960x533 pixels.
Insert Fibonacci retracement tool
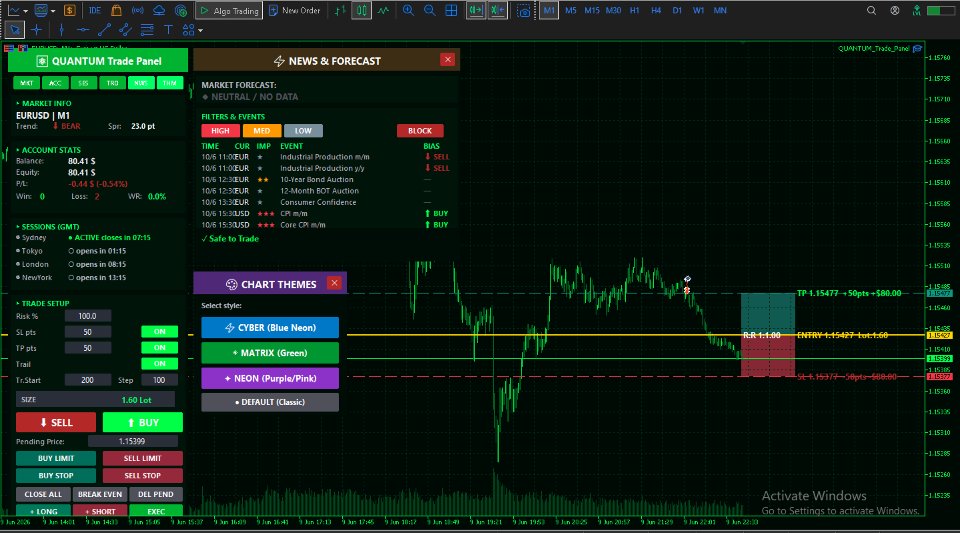tap(147, 29)
